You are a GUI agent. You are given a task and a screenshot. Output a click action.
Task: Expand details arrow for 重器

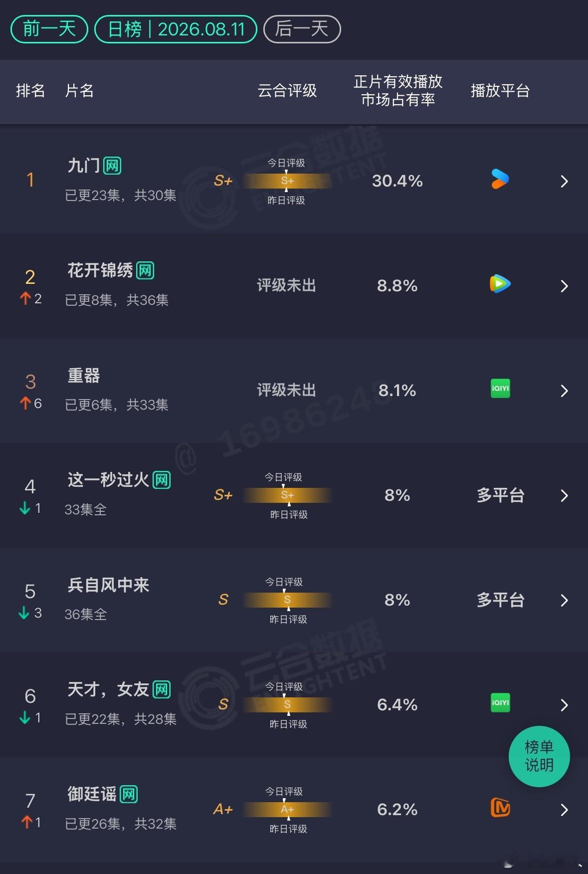pos(564,391)
